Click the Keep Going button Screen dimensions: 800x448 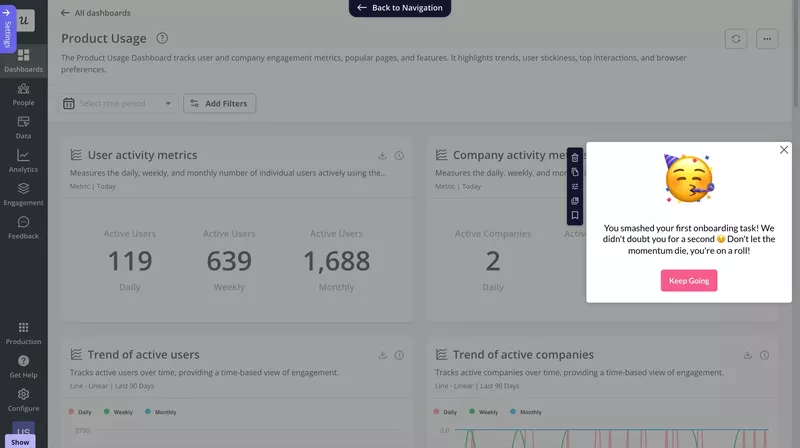(x=689, y=281)
